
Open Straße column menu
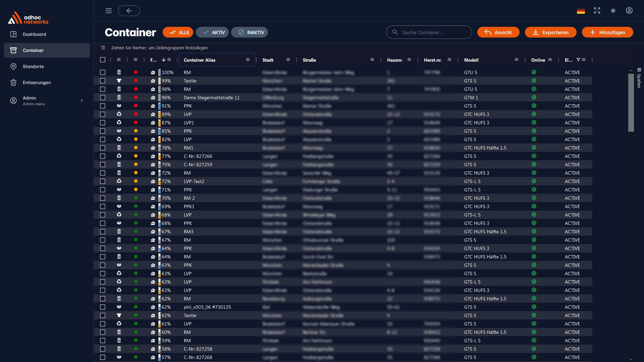click(x=372, y=60)
